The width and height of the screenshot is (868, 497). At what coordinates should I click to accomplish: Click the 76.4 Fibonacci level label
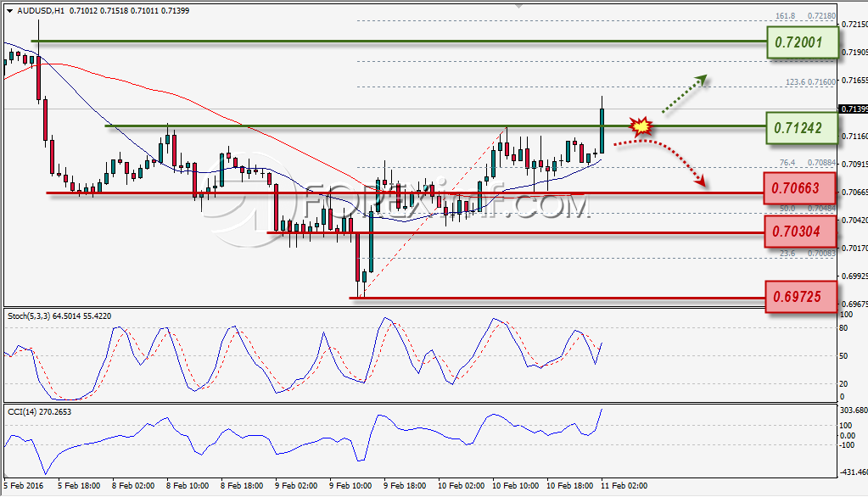point(787,163)
